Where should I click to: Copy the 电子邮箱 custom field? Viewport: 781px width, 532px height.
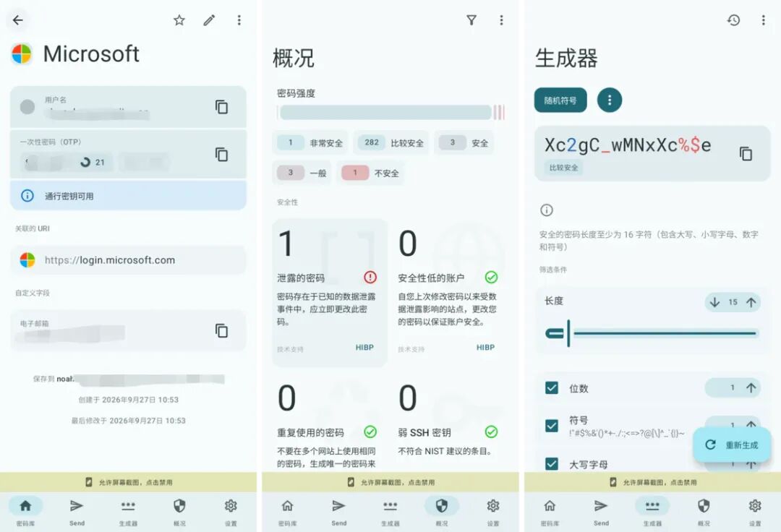point(222,330)
